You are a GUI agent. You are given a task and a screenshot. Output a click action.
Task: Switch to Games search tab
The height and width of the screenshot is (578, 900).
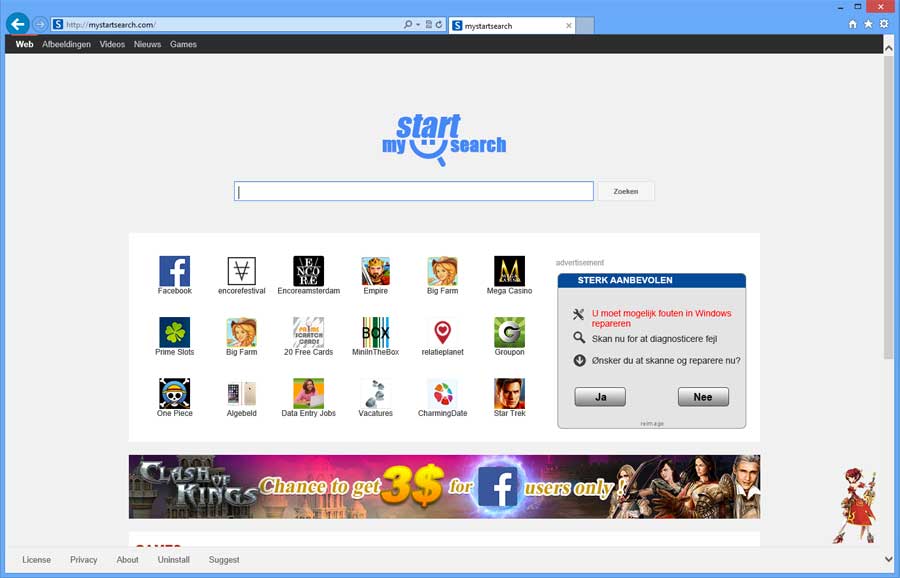pyautogui.click(x=183, y=44)
